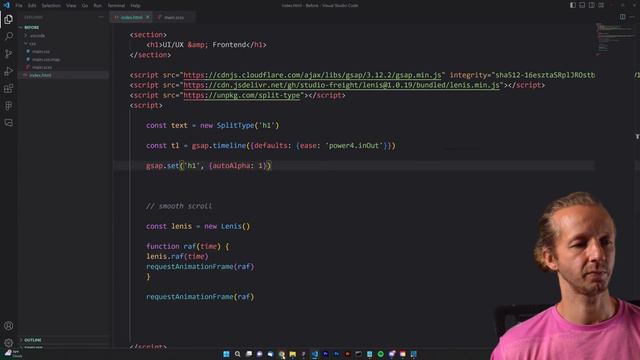
Task: Open the Extensions view
Action: pos(9,88)
